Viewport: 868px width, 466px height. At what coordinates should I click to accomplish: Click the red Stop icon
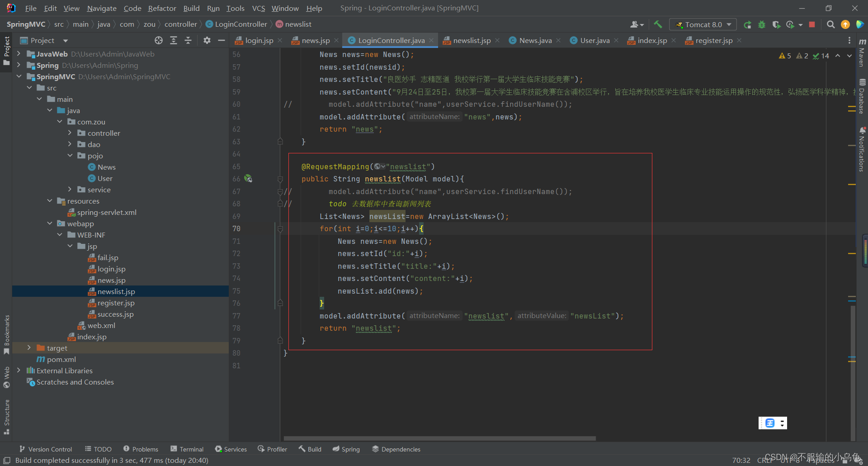[812, 24]
